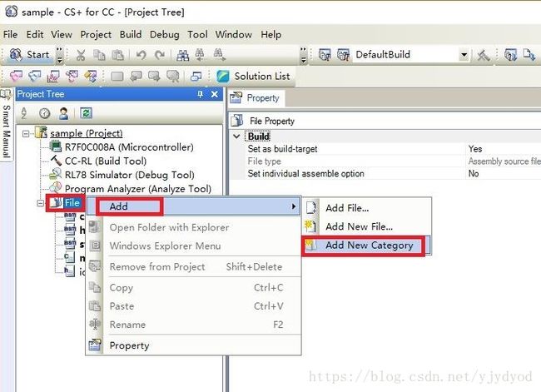Switch to the Property tab
541x392 pixels.
[x=256, y=98]
